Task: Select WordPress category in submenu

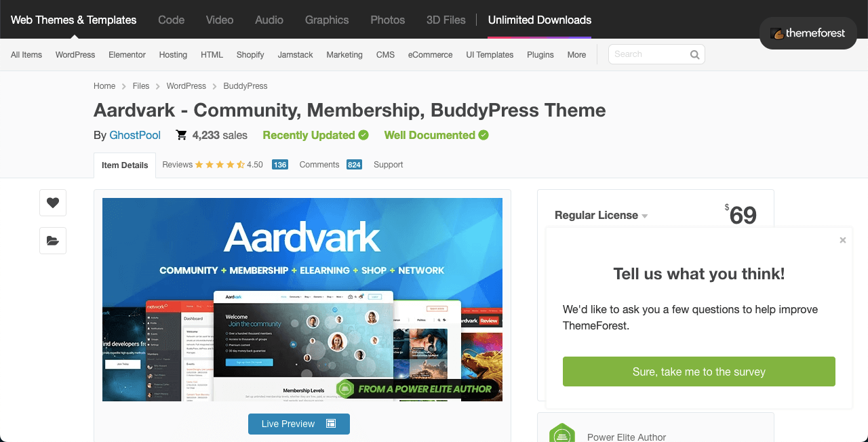Action: tap(75, 55)
